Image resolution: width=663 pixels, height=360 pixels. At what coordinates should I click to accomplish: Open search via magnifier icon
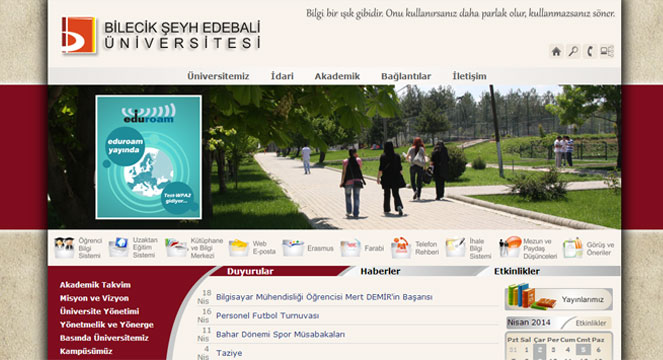(x=573, y=51)
